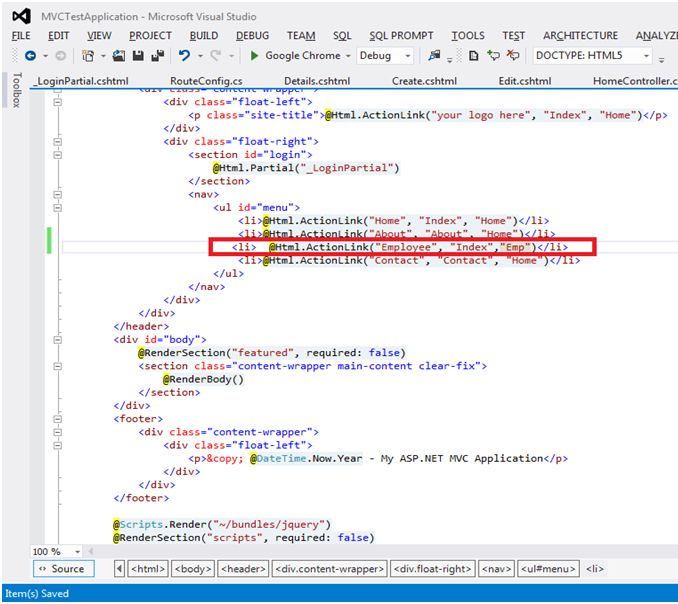Collapse the footer code block
Screen dimensions: 678x604
tap(57, 418)
